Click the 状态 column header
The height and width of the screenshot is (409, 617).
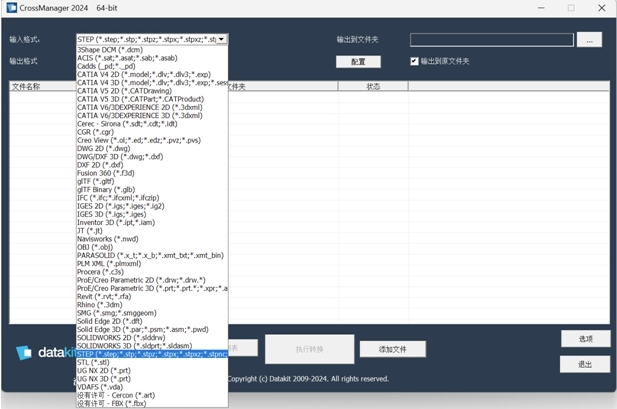[x=373, y=86]
